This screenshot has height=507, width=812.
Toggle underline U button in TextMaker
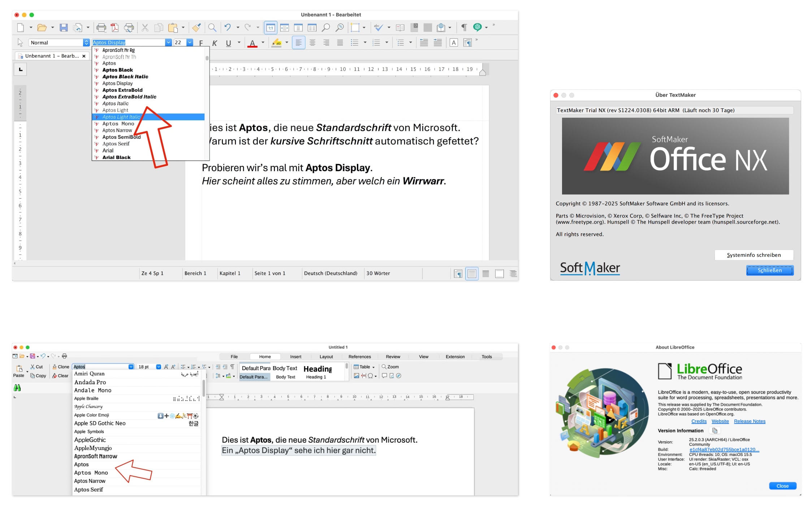[x=228, y=43]
